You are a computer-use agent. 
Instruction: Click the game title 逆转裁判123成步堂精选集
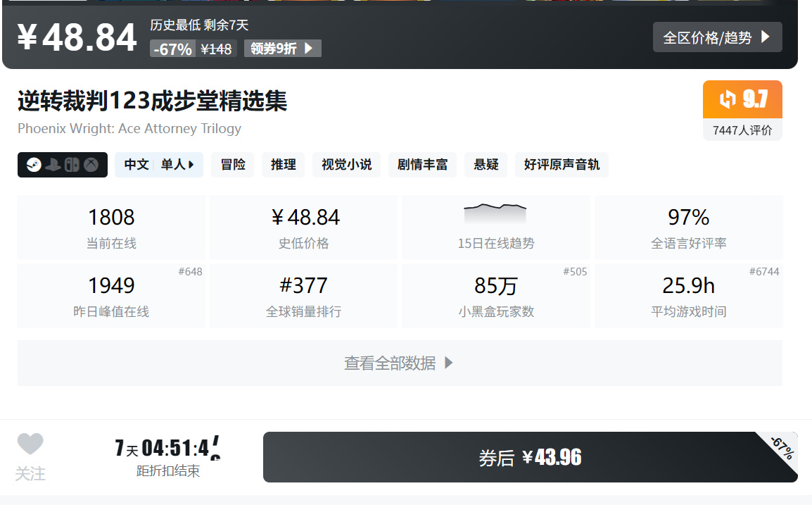[152, 101]
